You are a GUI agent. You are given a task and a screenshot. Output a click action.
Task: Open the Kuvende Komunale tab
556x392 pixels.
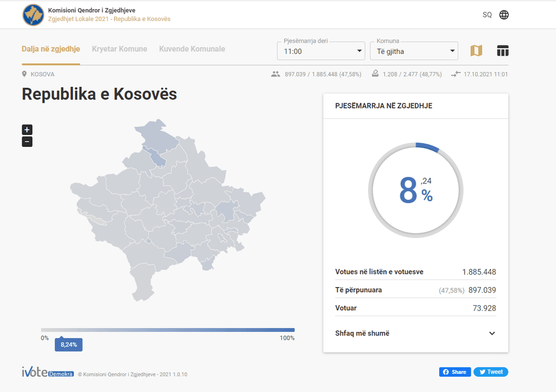pos(192,49)
